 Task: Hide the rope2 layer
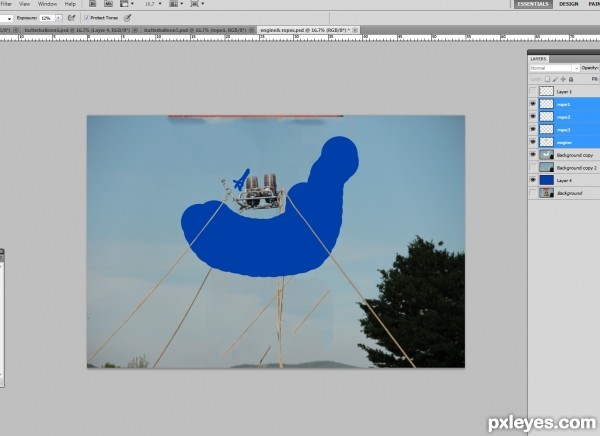click(x=533, y=117)
